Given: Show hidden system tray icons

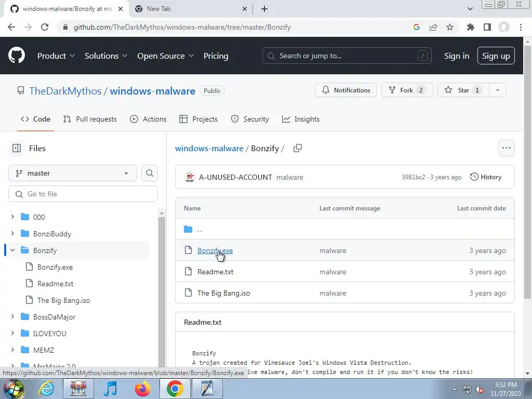Looking at the screenshot, I should pos(454,389).
